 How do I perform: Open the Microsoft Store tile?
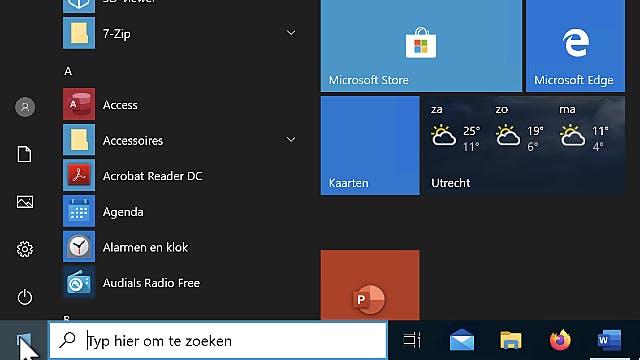(x=421, y=45)
